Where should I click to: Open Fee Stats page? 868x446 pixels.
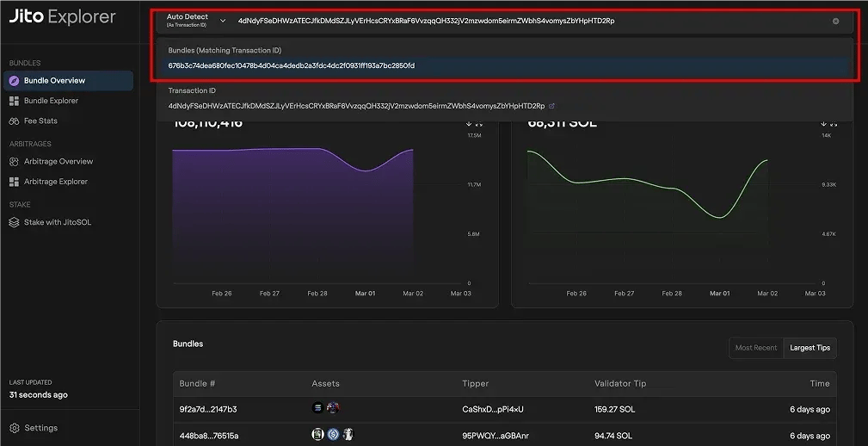(x=40, y=121)
